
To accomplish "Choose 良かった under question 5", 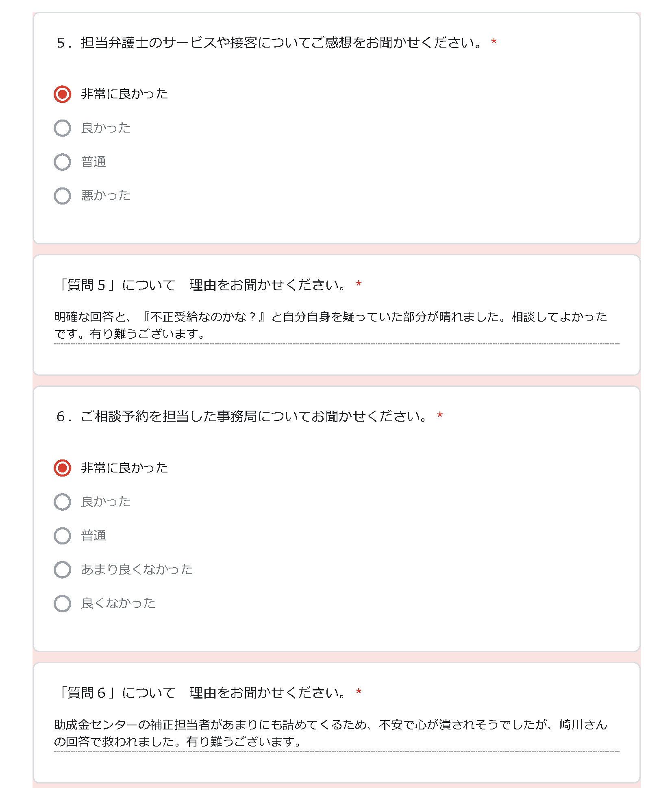I will (62, 128).
